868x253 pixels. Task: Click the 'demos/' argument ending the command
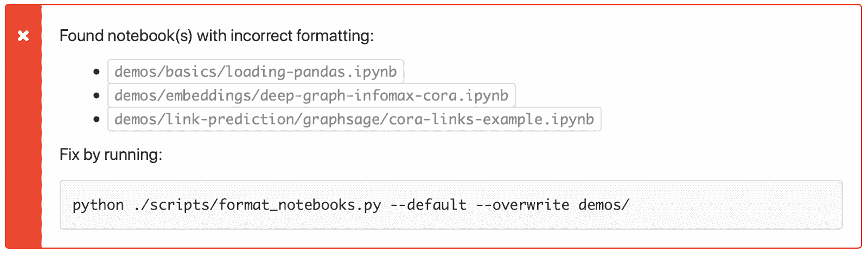point(604,205)
